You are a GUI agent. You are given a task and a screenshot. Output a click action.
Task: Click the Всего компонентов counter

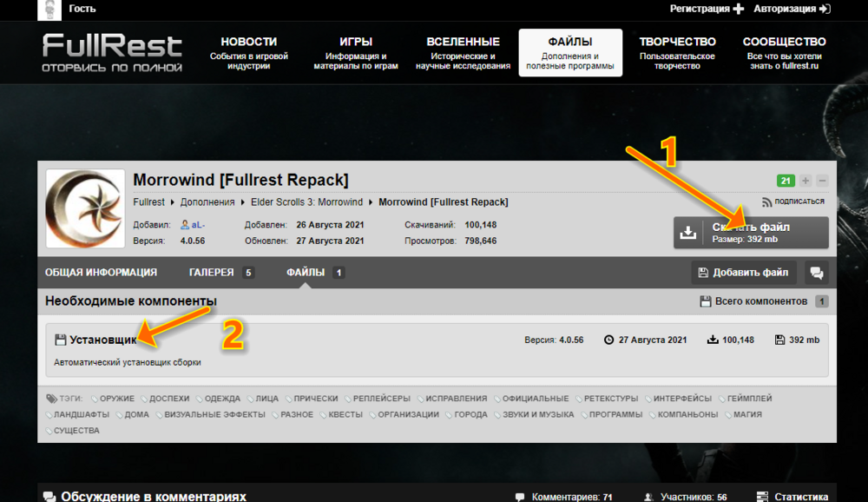click(764, 301)
